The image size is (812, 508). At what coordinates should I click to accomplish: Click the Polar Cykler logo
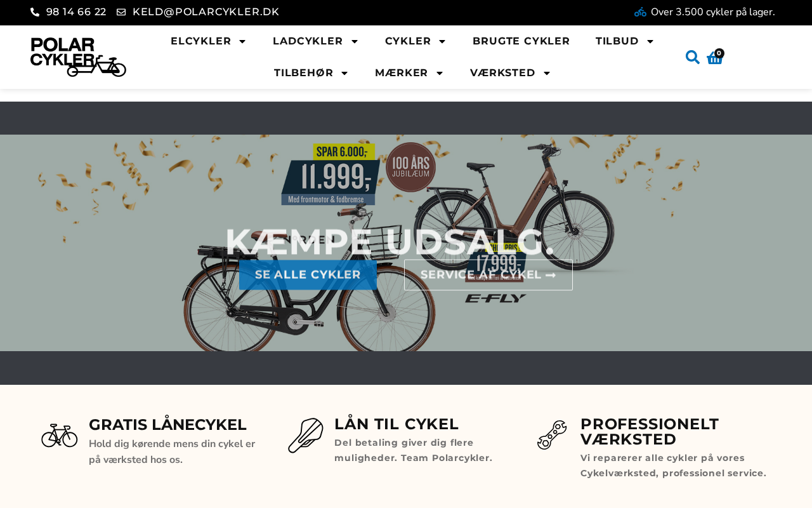78,57
